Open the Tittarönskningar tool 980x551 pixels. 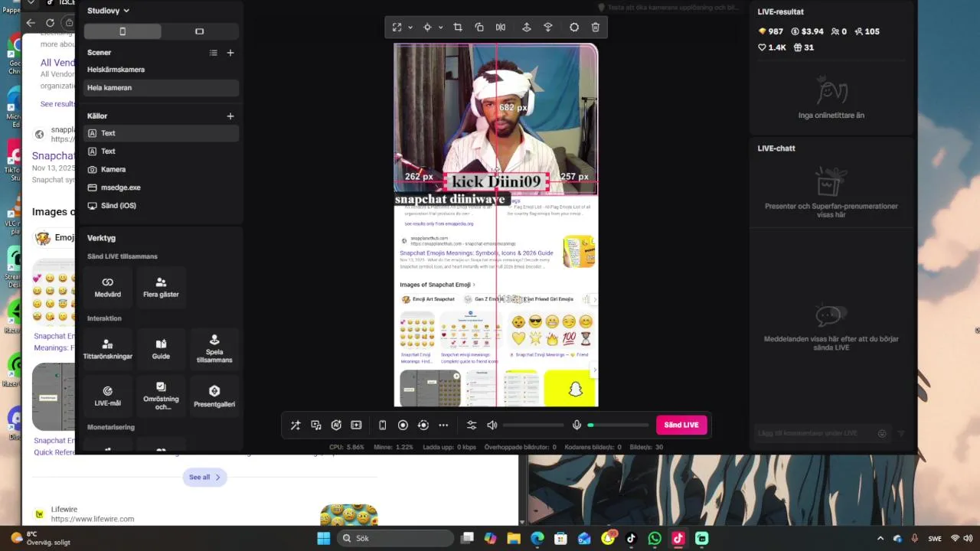click(x=107, y=350)
